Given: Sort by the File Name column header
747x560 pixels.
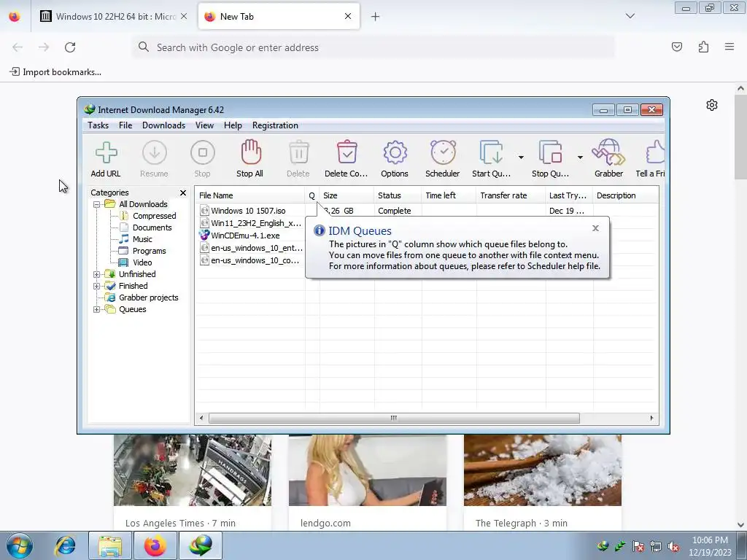Looking at the screenshot, I should (249, 195).
